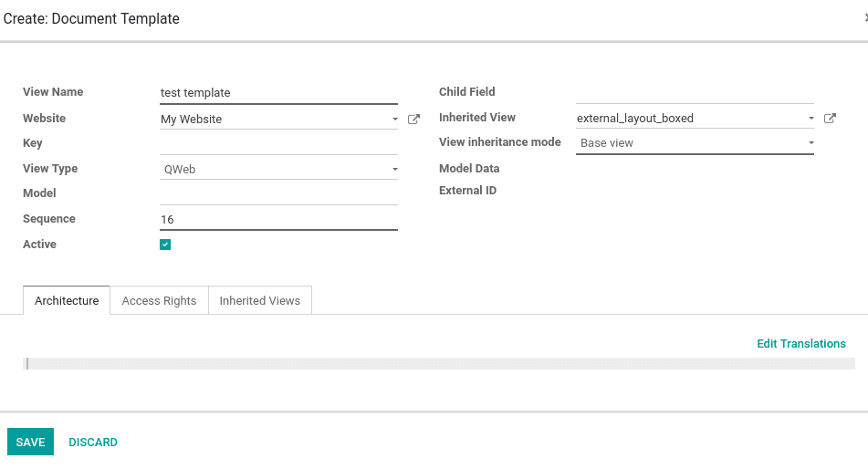
Task: Select the View inheritance mode label
Action: coord(500,142)
